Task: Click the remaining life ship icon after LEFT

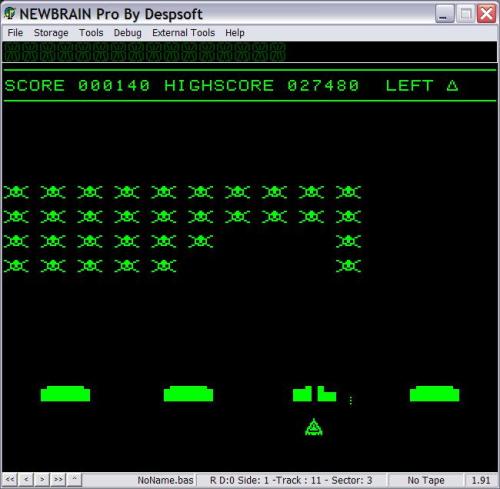Action: tap(452, 86)
